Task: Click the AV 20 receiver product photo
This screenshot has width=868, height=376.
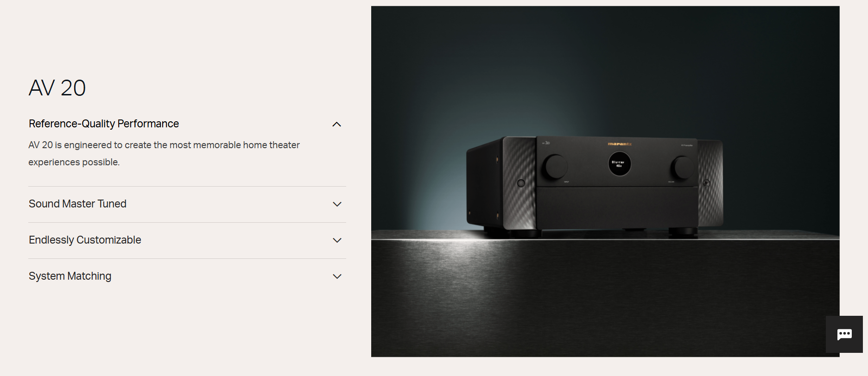Action: (x=605, y=182)
